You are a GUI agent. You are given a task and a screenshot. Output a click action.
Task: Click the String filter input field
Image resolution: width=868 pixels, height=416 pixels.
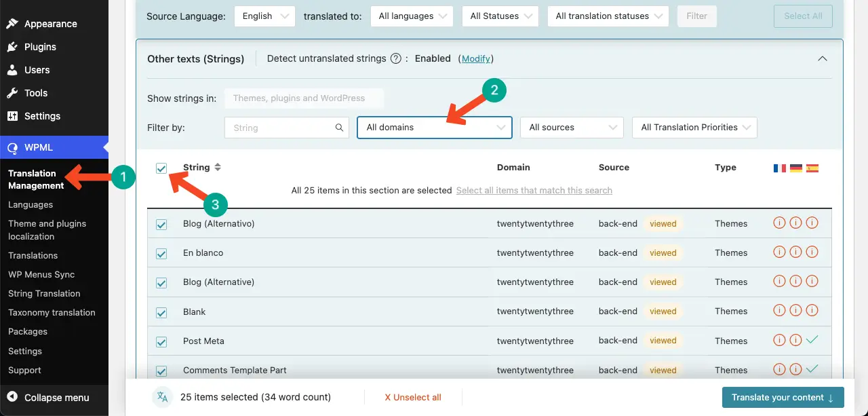(286, 127)
